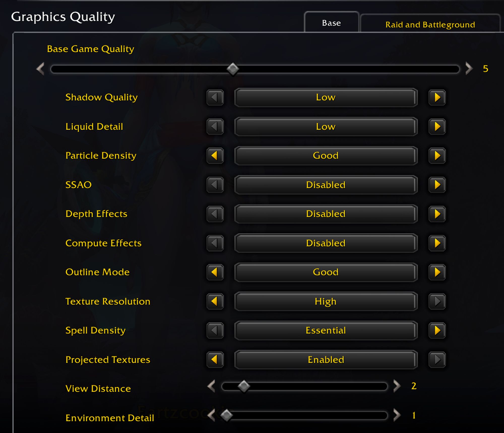Screen dimensions: 504x433
Task: Click the Base Game Quality slider handle
Action: pos(233,69)
